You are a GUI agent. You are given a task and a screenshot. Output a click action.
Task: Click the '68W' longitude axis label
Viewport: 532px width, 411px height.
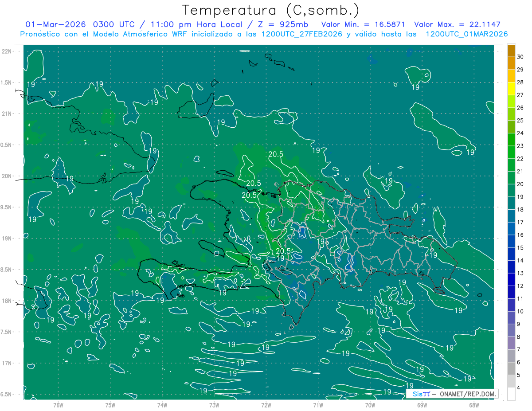click(x=474, y=405)
